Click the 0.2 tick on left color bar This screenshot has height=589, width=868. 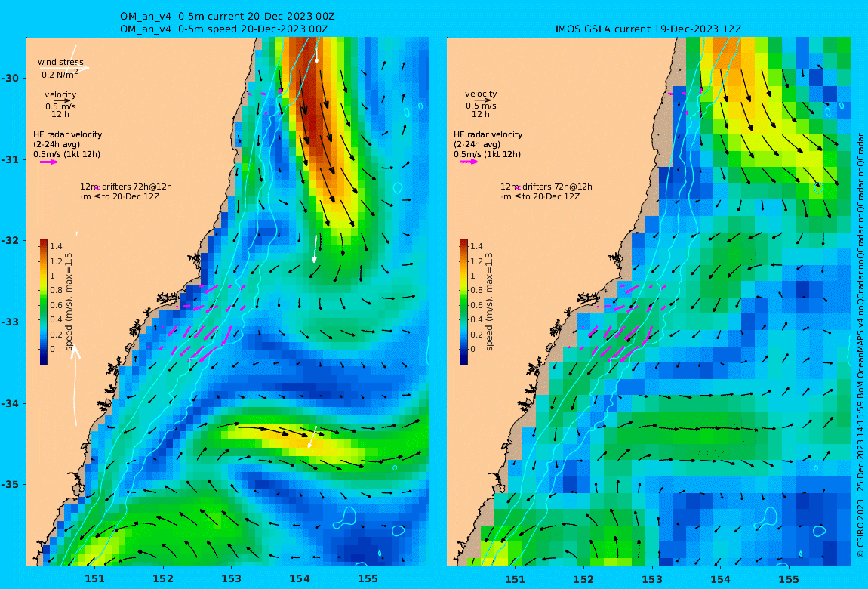coord(56,335)
